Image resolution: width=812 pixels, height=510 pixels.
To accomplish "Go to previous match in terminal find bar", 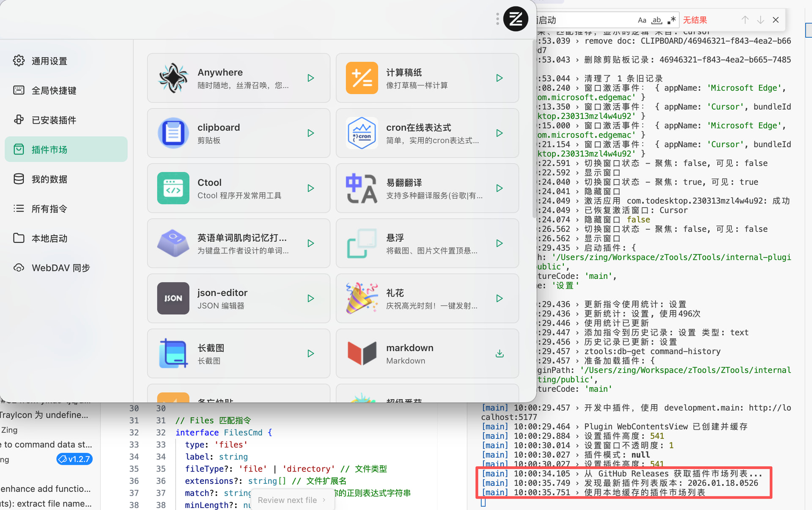I will click(x=745, y=20).
